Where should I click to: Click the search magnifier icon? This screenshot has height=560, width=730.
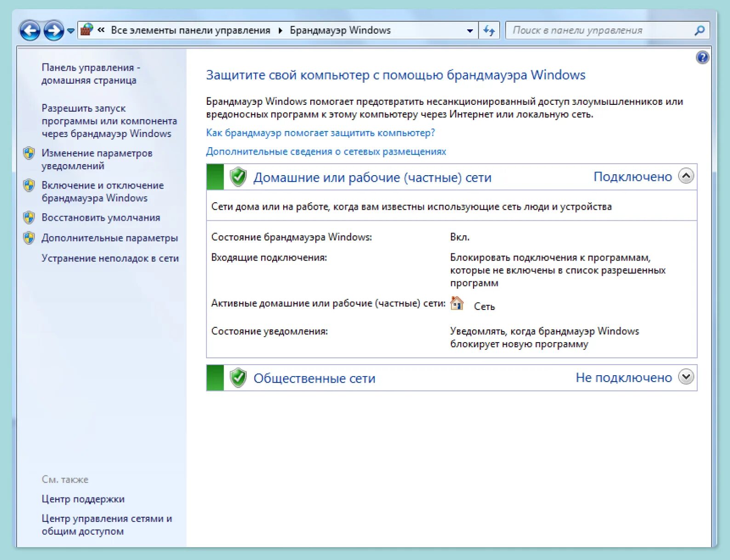click(699, 30)
